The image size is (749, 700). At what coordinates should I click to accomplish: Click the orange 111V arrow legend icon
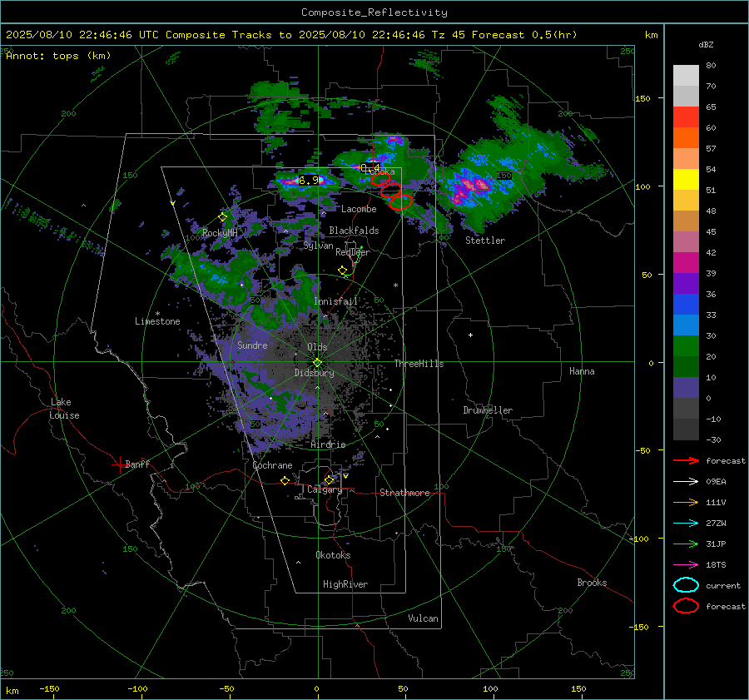(686, 502)
